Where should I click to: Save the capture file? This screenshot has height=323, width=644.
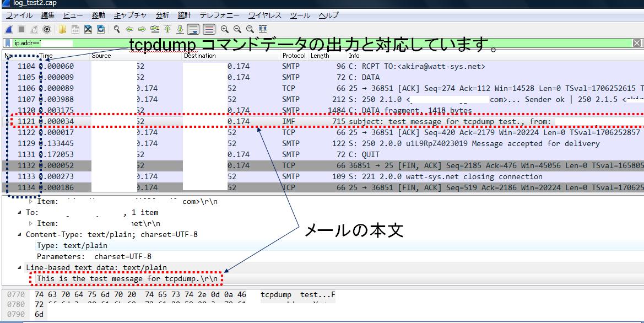tap(75, 29)
